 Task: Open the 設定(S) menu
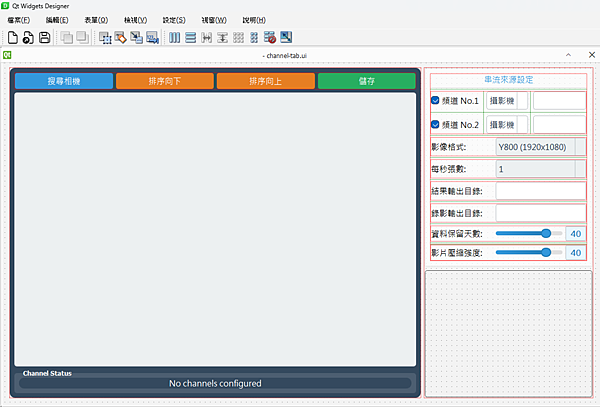[174, 20]
